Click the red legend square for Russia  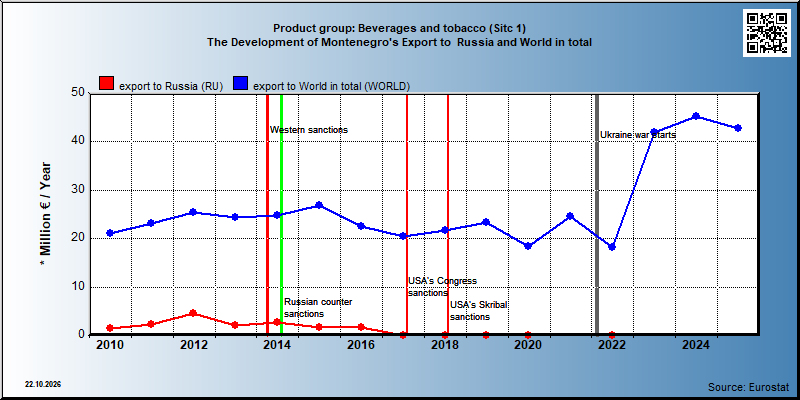tap(107, 83)
